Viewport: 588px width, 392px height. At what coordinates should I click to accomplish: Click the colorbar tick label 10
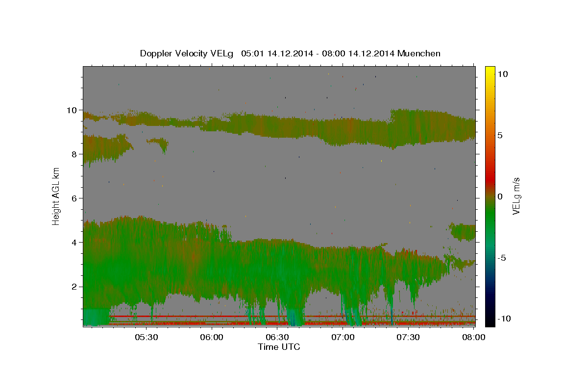pyautogui.click(x=502, y=74)
